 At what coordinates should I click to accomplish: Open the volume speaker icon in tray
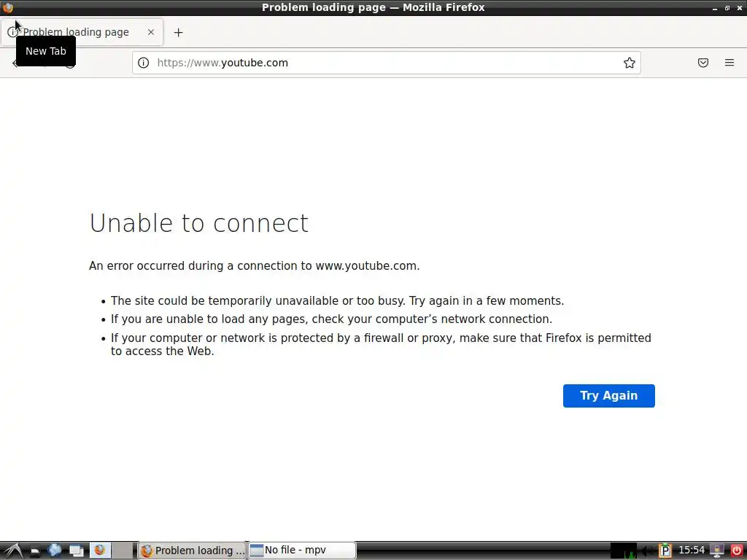click(x=647, y=551)
